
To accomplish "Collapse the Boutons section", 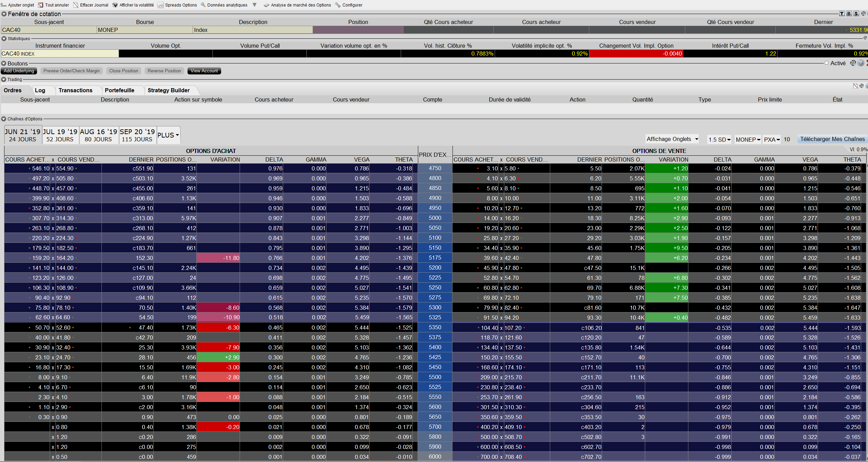I will [4, 63].
